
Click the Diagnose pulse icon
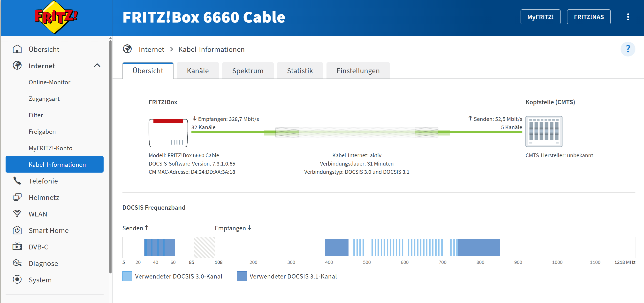17,263
